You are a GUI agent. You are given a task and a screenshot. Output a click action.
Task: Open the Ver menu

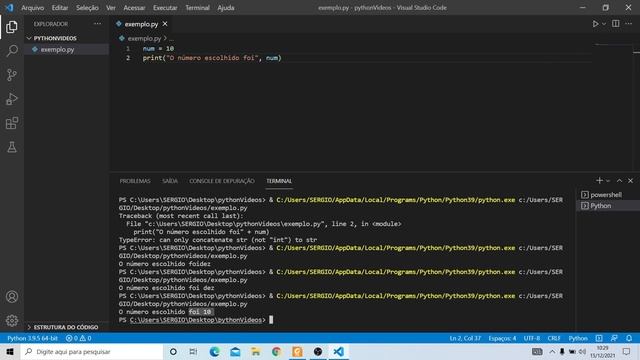pos(111,8)
